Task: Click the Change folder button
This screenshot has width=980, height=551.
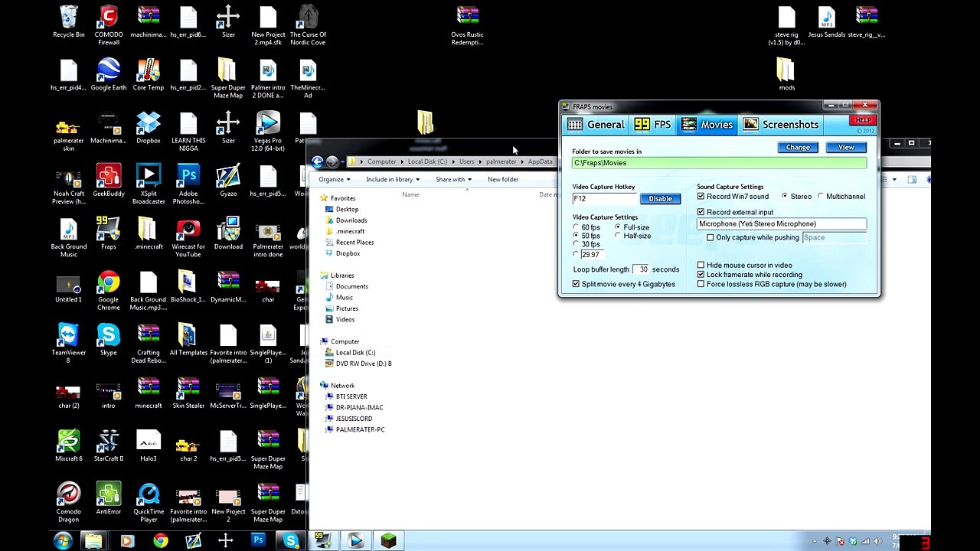Action: click(x=798, y=147)
